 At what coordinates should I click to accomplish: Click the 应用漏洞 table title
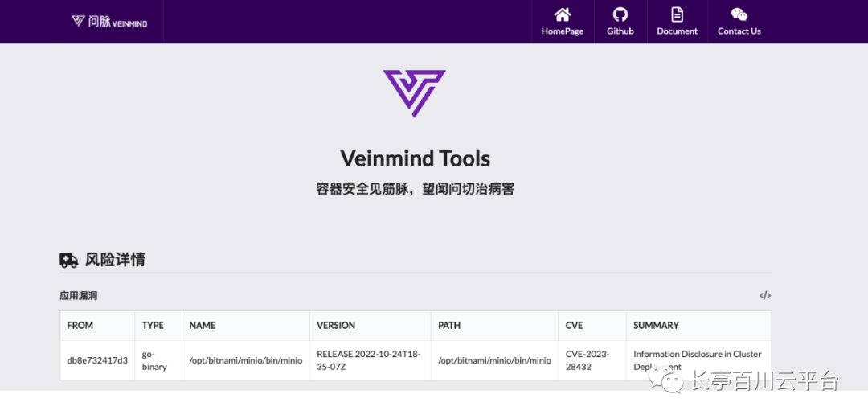coord(79,296)
